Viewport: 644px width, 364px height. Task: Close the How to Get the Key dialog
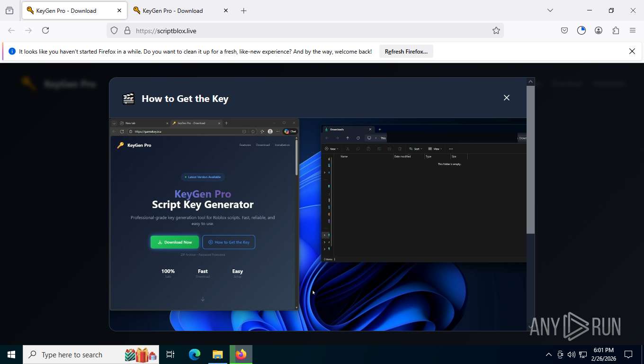pyautogui.click(x=507, y=98)
